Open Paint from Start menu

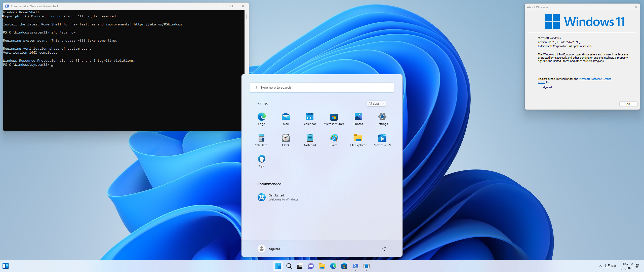click(x=334, y=140)
